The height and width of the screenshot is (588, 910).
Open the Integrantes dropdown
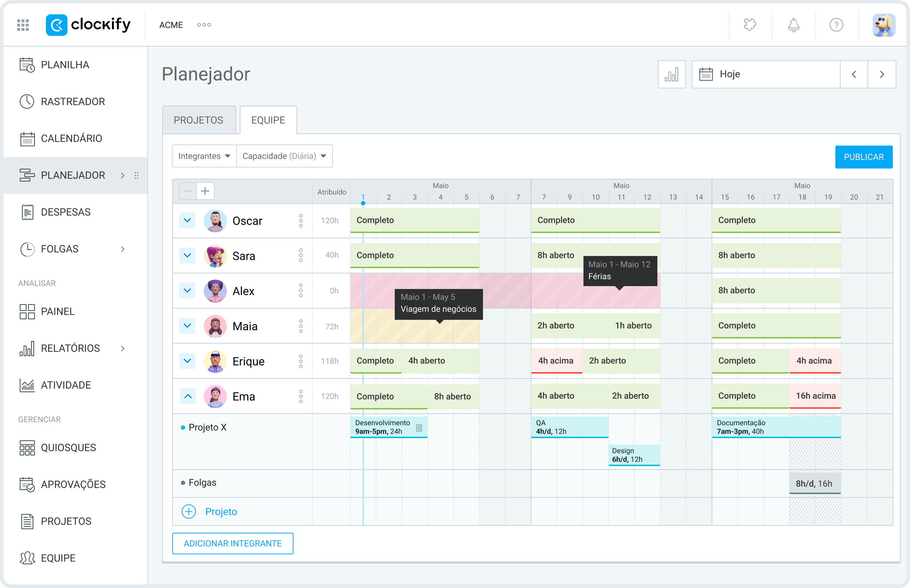pyautogui.click(x=203, y=156)
